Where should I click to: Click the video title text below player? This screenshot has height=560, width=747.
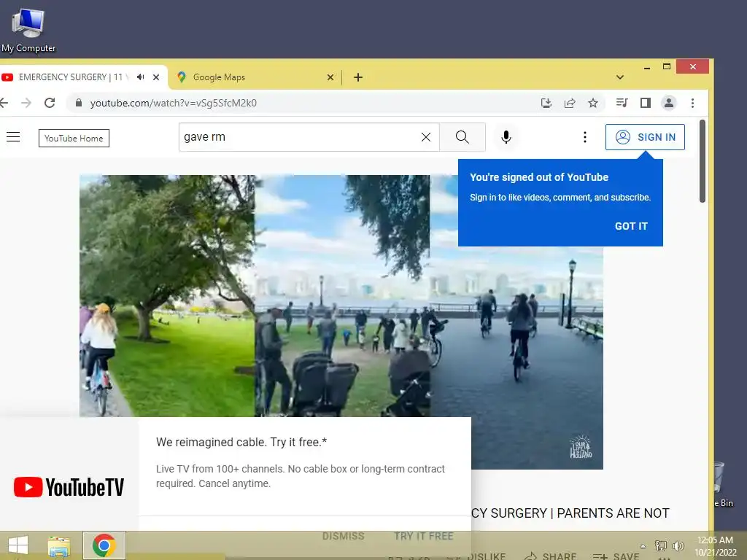[570, 513]
